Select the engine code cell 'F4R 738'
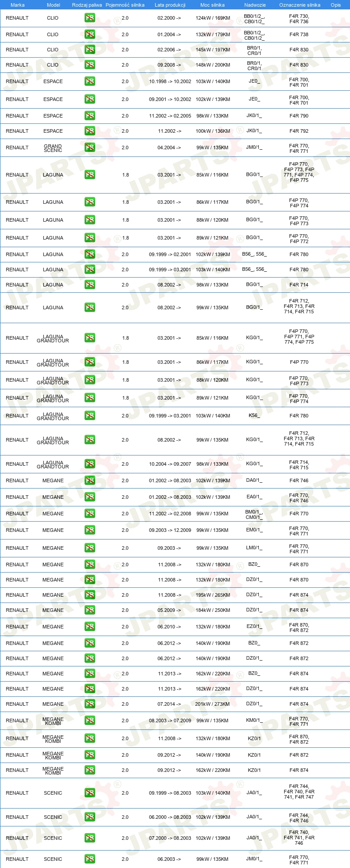 tap(299, 34)
